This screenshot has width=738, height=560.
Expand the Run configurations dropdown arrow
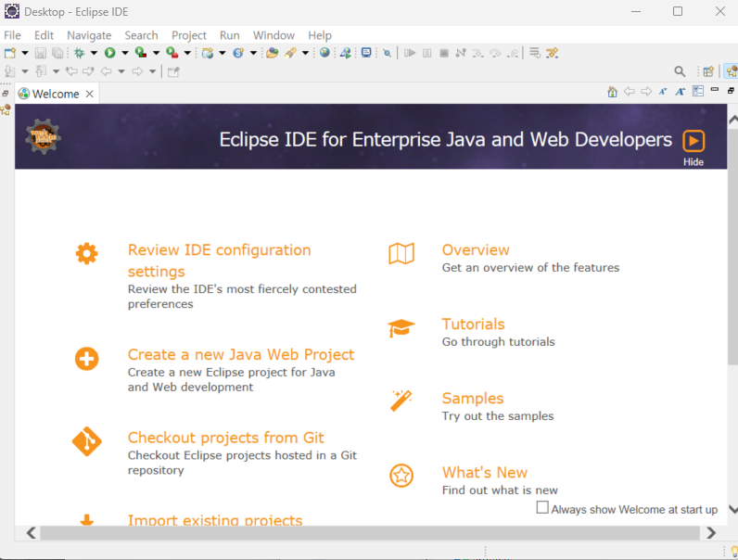[125, 53]
